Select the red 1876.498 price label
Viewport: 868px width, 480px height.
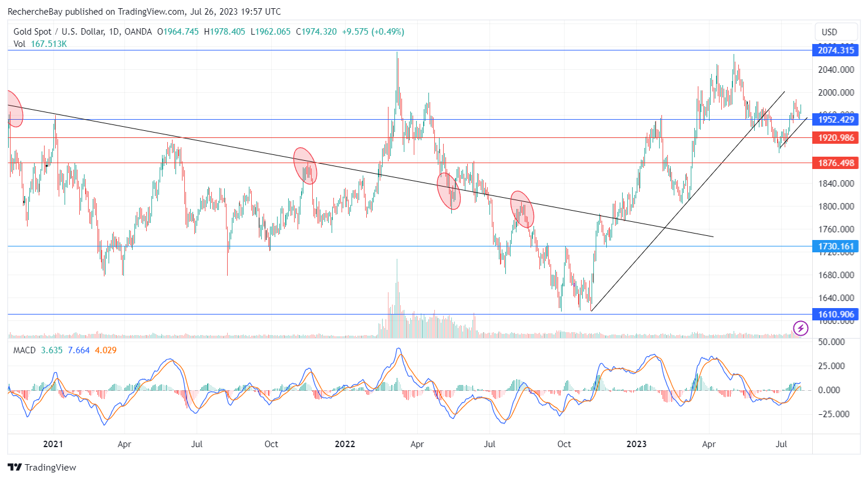point(836,163)
